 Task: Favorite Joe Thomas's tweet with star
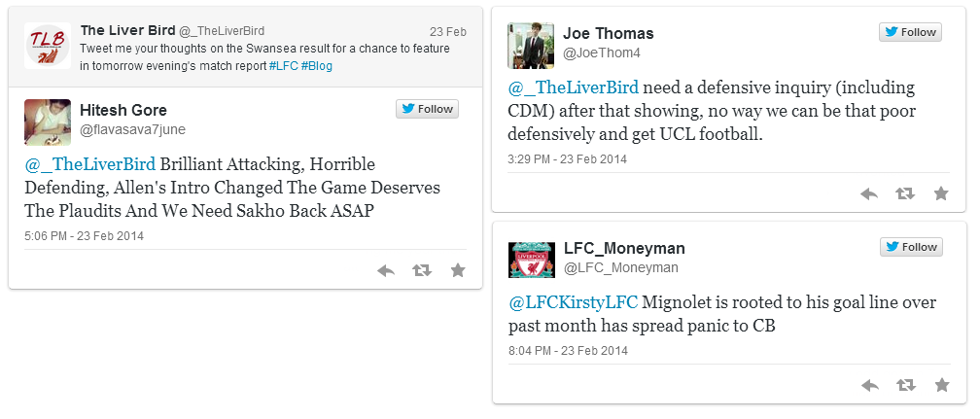[941, 193]
